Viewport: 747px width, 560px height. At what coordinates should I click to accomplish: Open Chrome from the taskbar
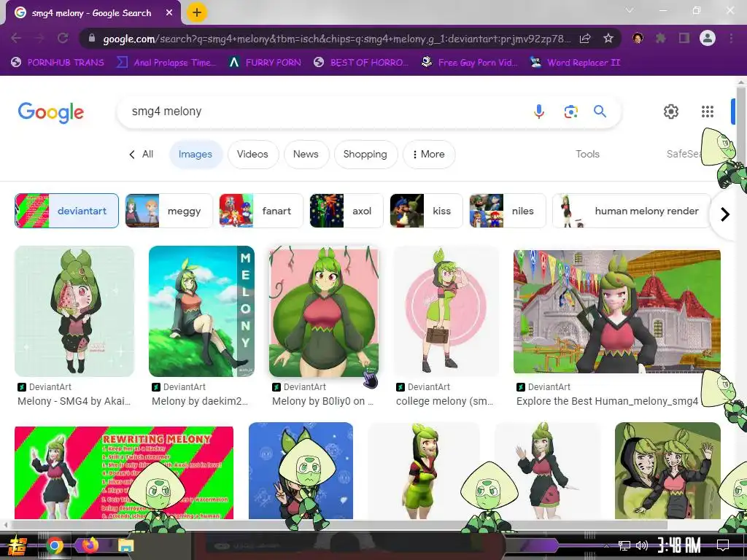(x=55, y=546)
